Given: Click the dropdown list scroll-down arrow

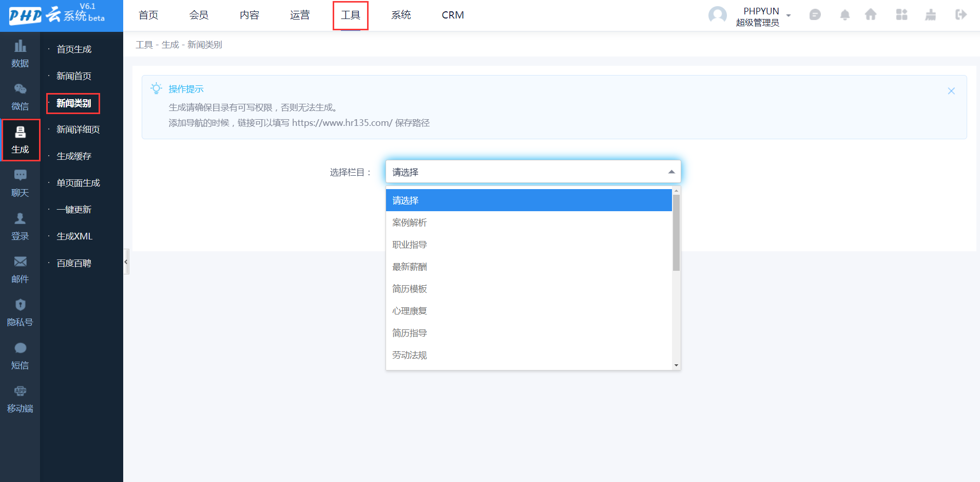Looking at the screenshot, I should click(x=676, y=365).
